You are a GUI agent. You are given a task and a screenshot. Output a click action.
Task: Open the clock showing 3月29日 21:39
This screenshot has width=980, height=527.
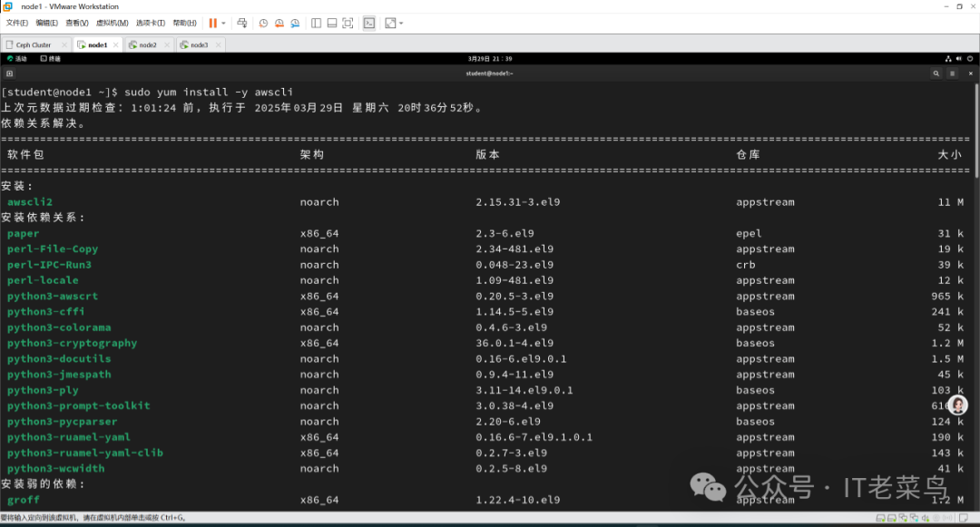point(490,59)
